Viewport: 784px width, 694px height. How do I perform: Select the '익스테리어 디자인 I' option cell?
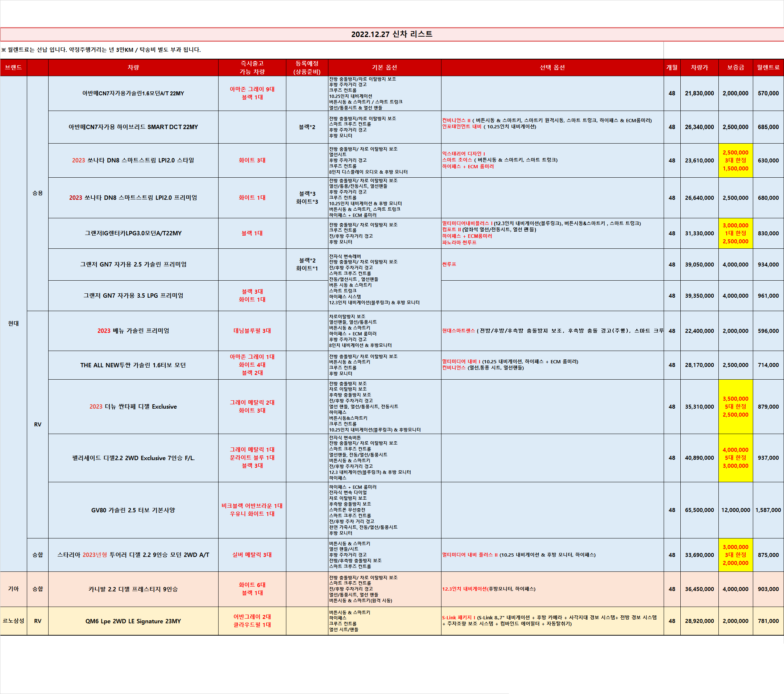click(x=552, y=160)
